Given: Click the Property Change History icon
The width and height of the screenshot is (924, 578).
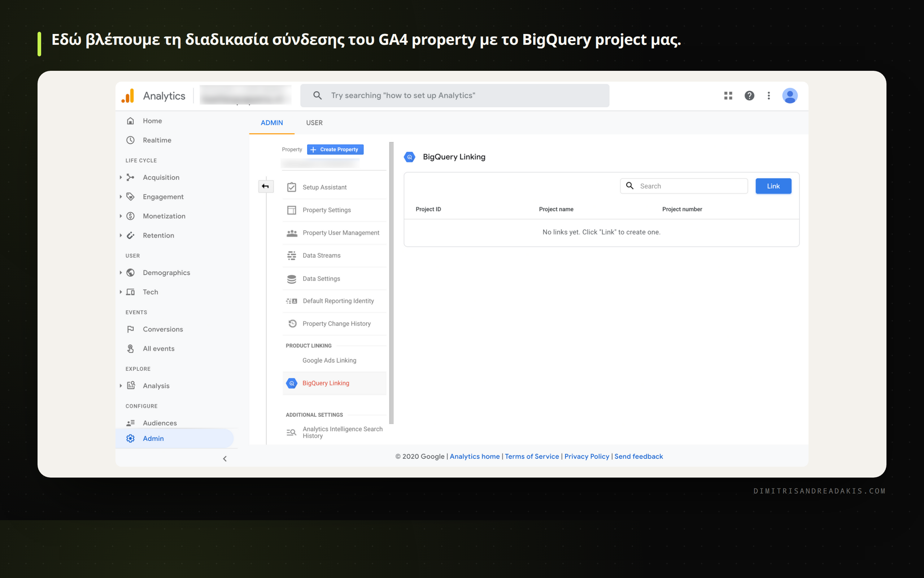Looking at the screenshot, I should tap(292, 324).
